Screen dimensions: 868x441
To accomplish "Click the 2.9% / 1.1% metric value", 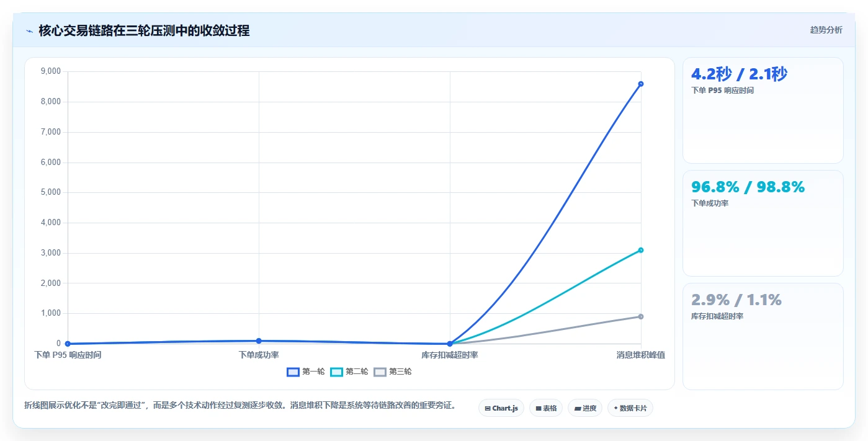I will 736,300.
